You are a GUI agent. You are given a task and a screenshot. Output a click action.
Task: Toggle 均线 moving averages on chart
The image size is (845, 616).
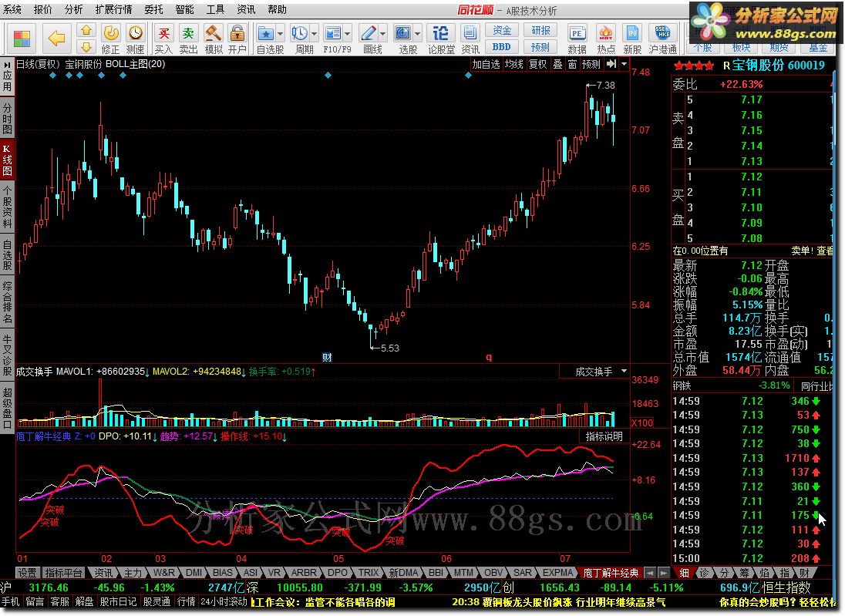tap(513, 64)
